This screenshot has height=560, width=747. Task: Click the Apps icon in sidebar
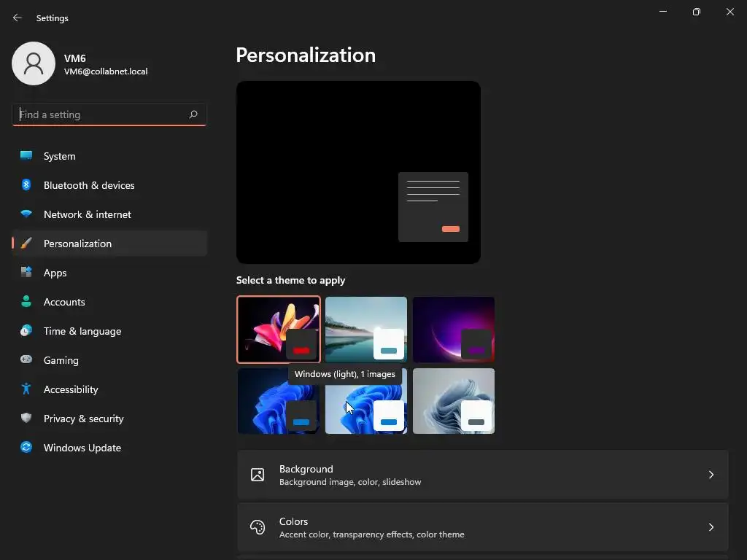[26, 273]
